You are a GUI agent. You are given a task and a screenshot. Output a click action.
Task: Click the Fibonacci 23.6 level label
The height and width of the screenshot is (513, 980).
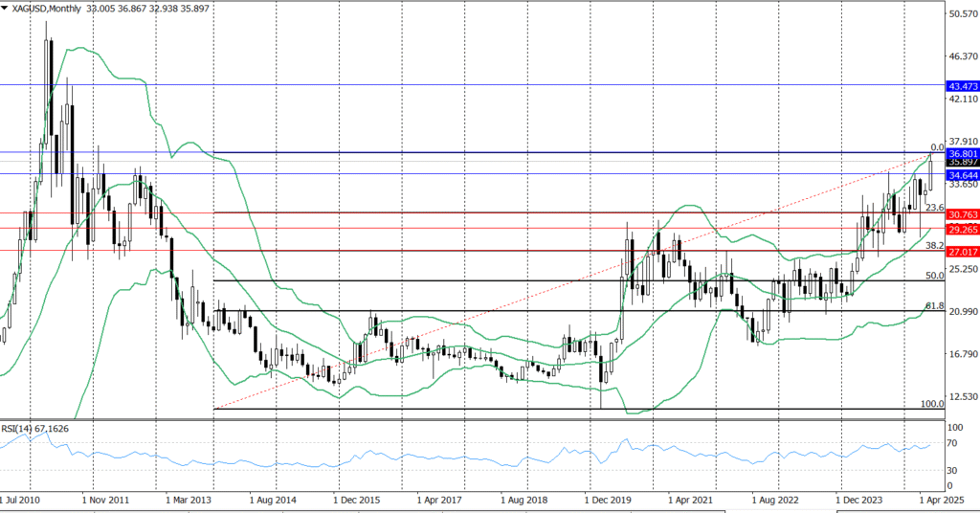[935, 207]
